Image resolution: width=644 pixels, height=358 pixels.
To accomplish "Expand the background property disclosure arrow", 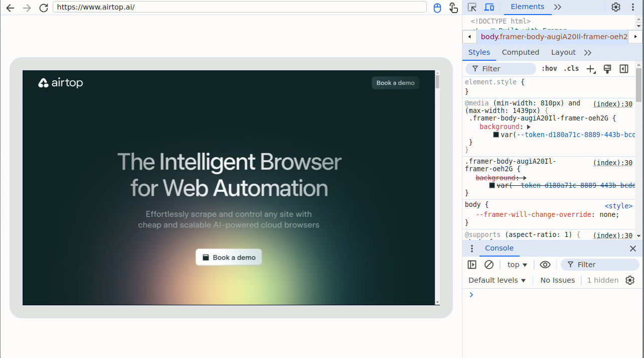I will (529, 127).
